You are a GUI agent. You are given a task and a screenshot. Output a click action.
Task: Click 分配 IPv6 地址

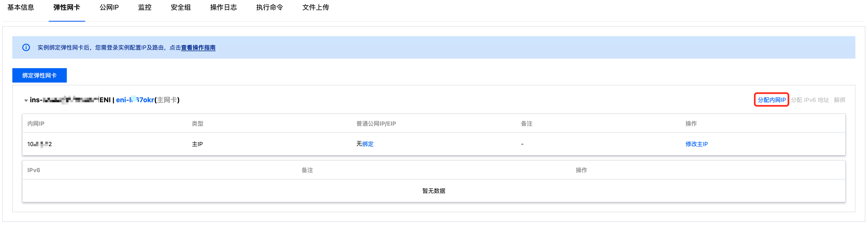pos(810,100)
